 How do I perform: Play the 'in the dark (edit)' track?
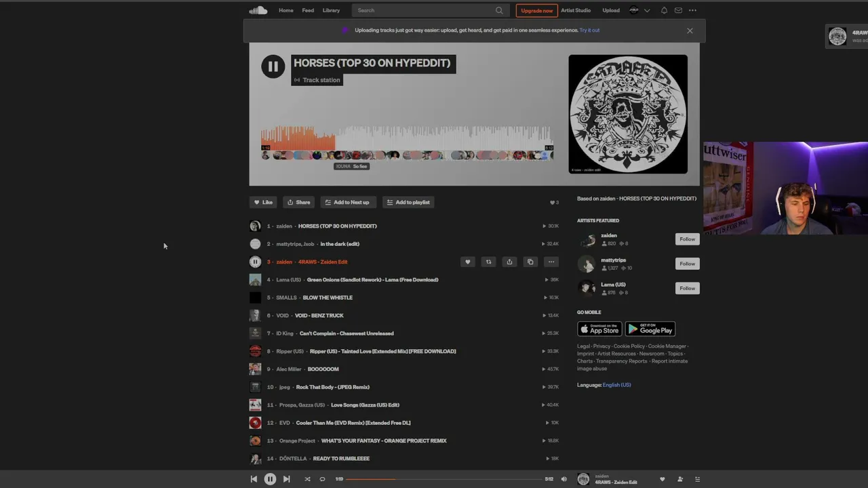(x=406, y=244)
